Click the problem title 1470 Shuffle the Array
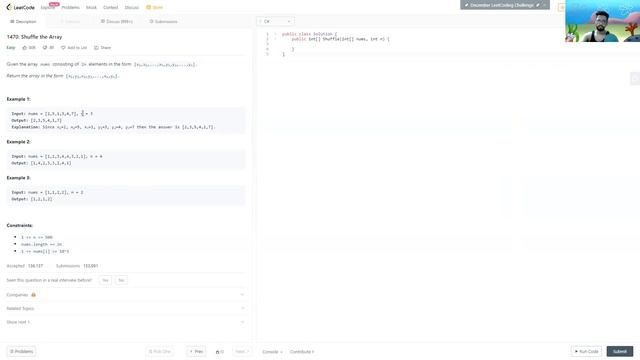The width and height of the screenshot is (640, 360). [x=34, y=37]
